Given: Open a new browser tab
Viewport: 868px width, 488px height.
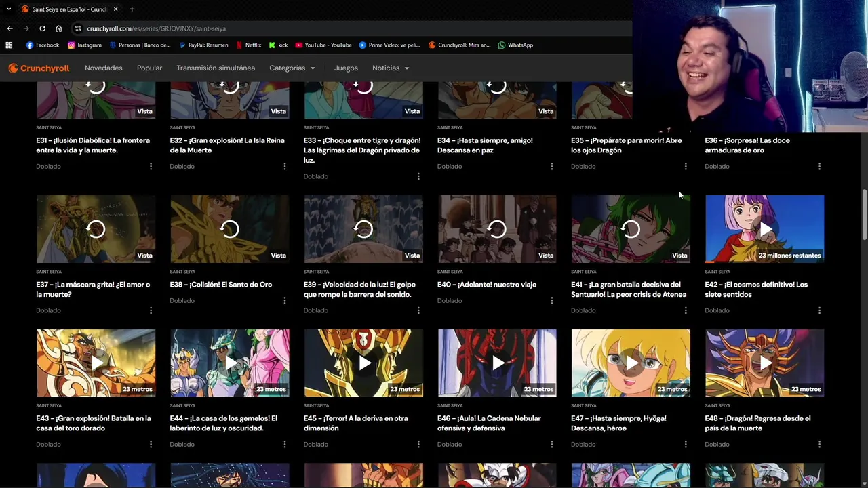Looking at the screenshot, I should coord(132,9).
